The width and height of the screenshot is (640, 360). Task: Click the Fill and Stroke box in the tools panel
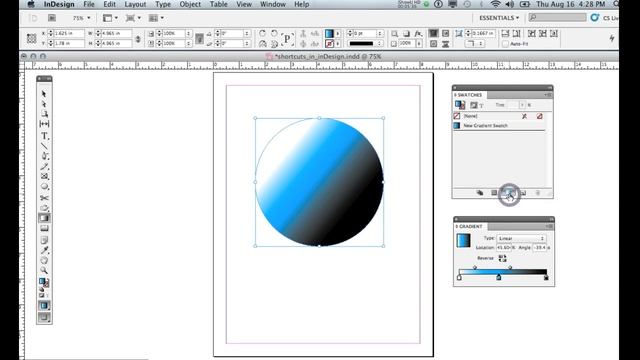click(44, 282)
